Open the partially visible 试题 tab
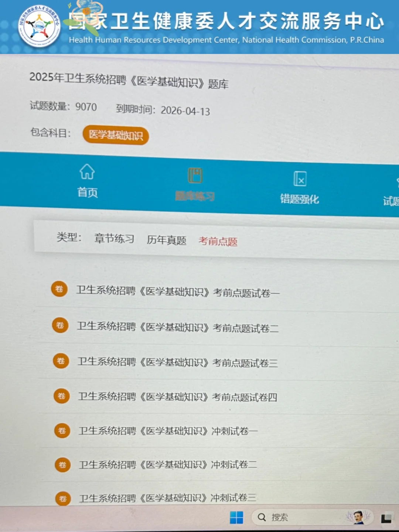Image resolution: width=399 pixels, height=532 pixels. (391, 201)
